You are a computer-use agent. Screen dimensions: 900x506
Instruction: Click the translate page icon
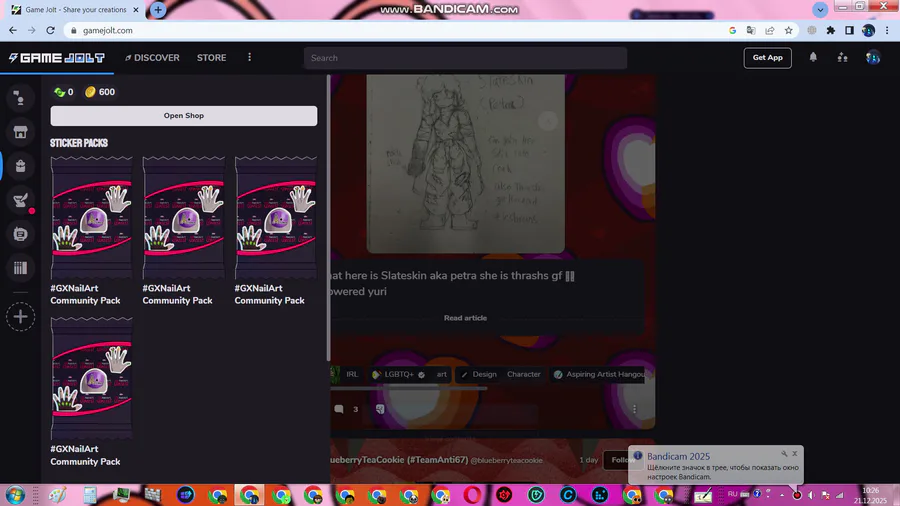coord(751,30)
